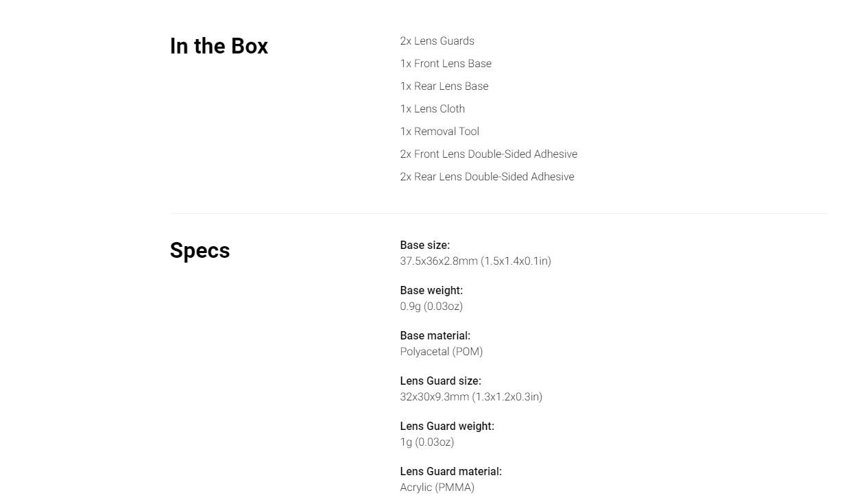The image size is (842, 504).
Task: Click the 0.9g (0.03oz) weight value
Action: (x=431, y=307)
